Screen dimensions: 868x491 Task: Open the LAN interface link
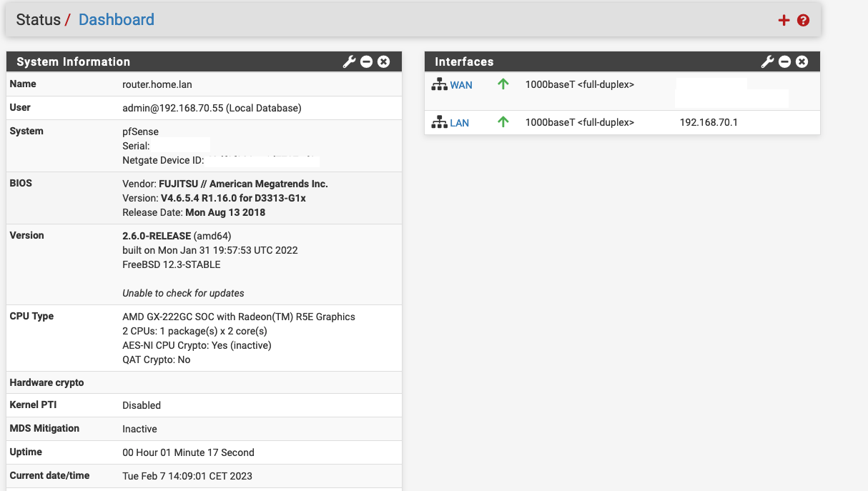[x=460, y=123]
